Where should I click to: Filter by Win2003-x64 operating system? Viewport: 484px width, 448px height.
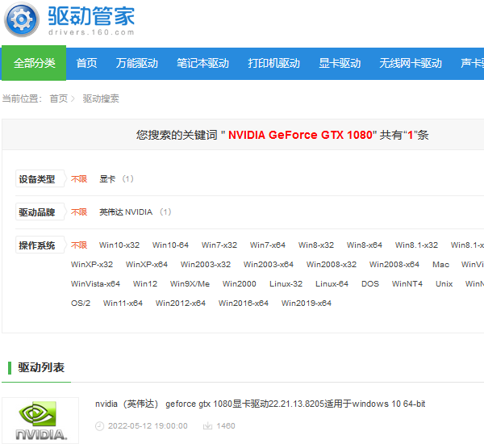pos(269,265)
